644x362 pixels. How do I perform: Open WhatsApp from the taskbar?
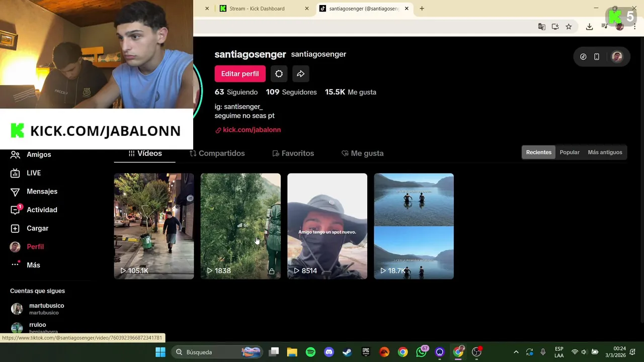[x=422, y=352]
